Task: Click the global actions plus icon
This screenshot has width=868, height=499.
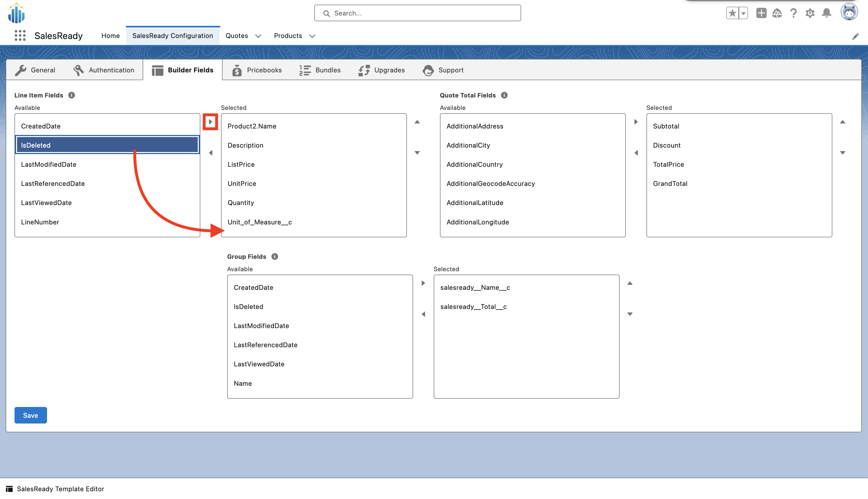Action: [x=761, y=13]
